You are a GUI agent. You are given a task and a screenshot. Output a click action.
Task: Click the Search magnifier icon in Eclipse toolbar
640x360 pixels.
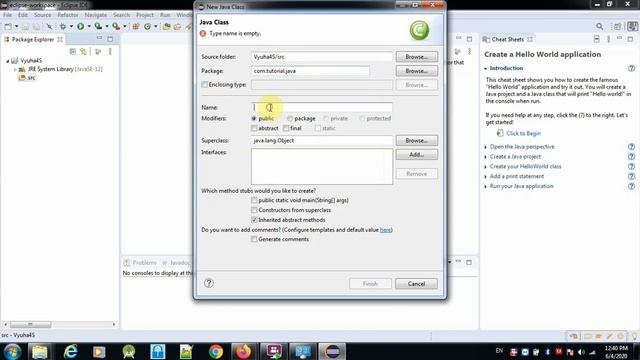[599, 27]
